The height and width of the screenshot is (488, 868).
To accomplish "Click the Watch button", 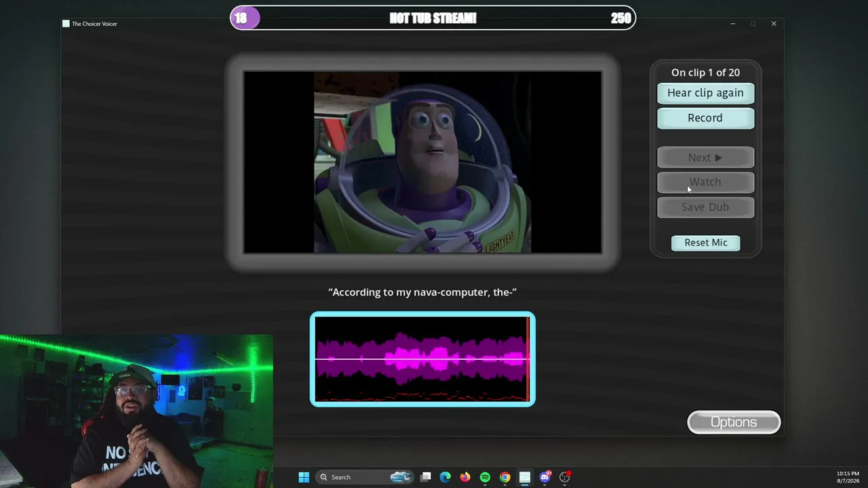I will (705, 182).
